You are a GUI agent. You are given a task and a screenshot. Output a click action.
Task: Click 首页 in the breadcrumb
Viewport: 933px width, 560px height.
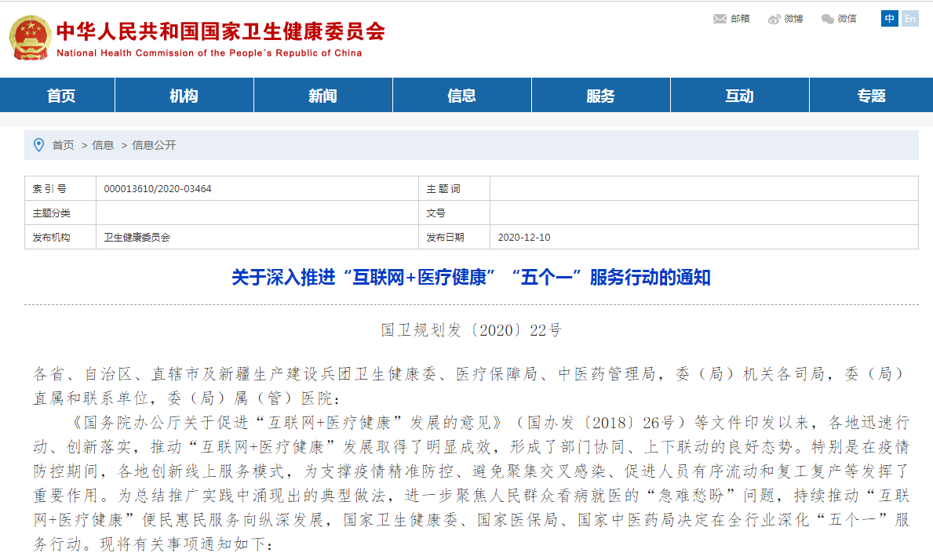pyautogui.click(x=64, y=145)
